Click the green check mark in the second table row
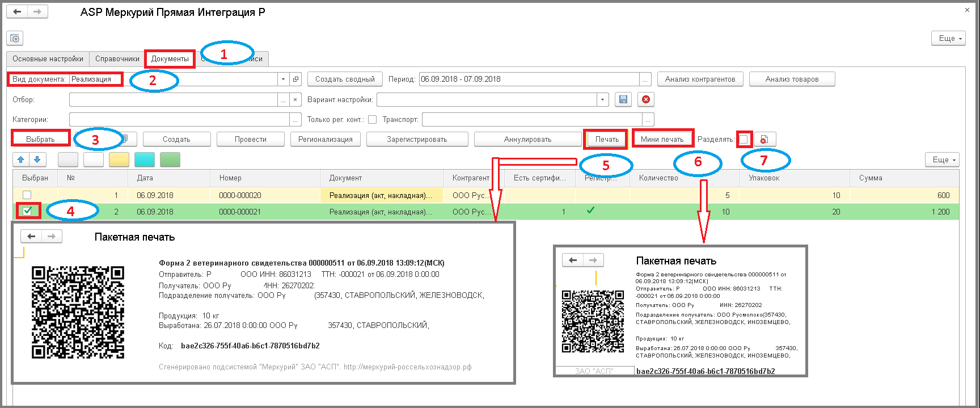 point(590,210)
